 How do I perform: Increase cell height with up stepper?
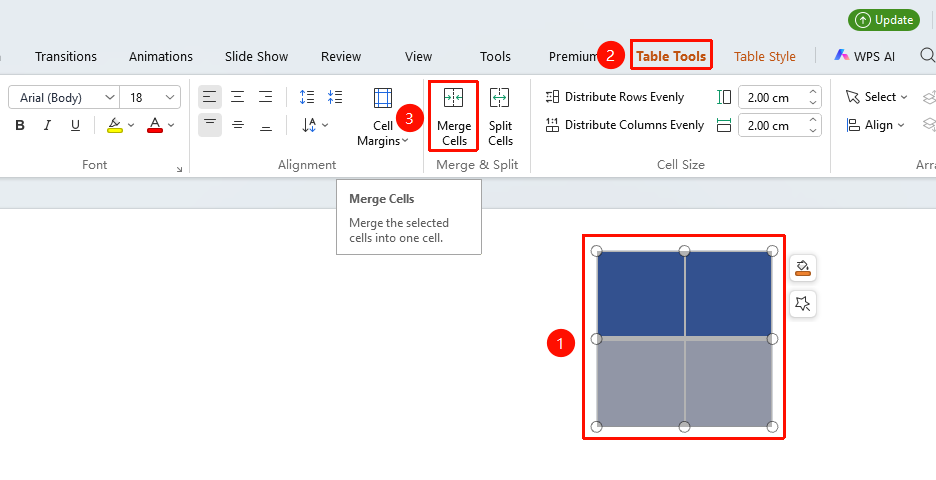point(813,92)
